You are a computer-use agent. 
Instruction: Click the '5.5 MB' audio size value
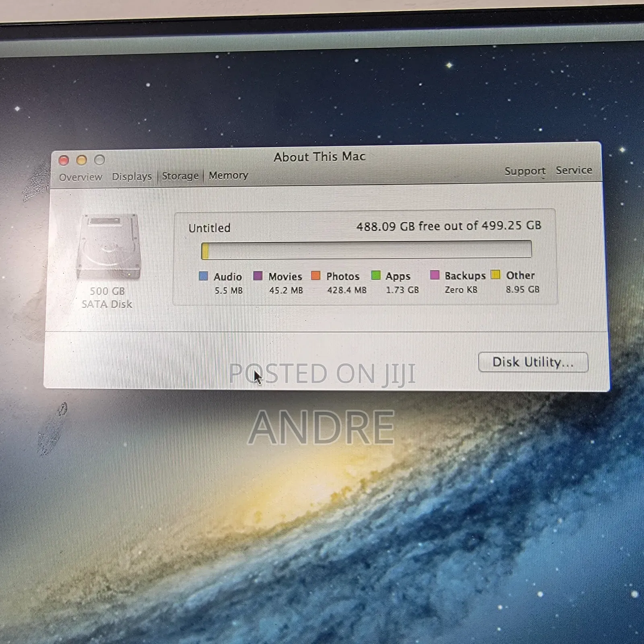(x=229, y=291)
